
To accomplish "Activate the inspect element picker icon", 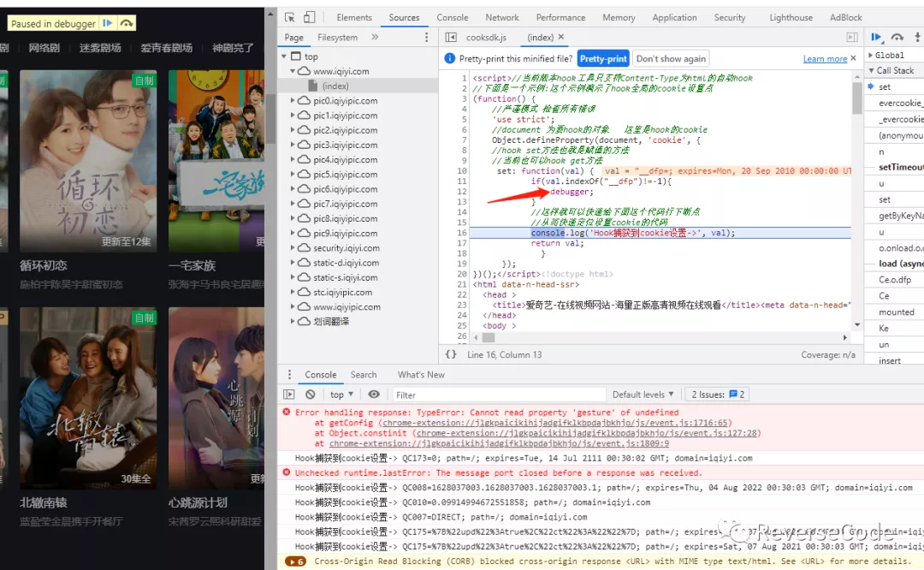I will point(289,17).
